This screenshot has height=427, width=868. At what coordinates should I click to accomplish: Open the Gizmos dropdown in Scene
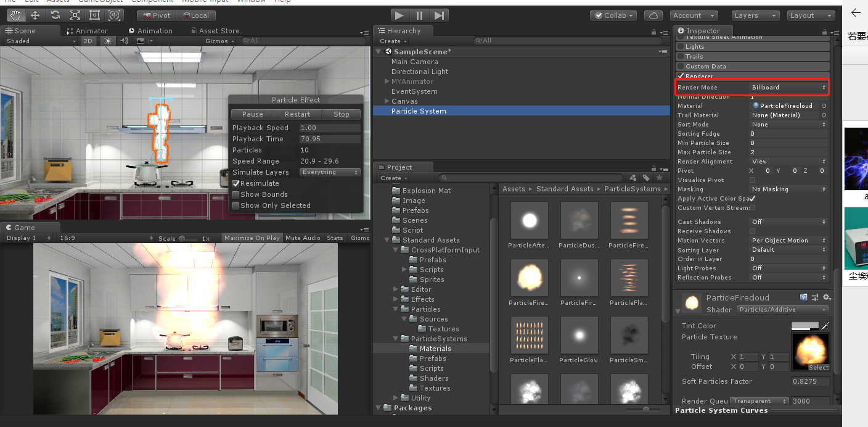220,41
